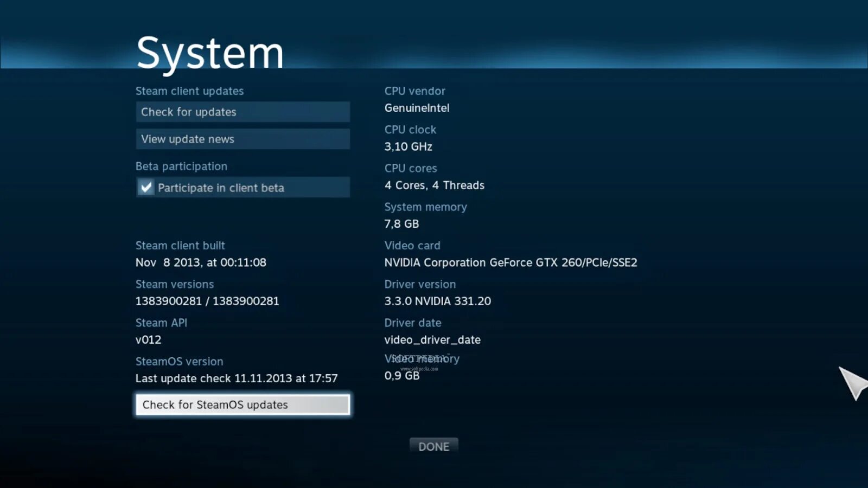Click the CPU cores label

click(411, 168)
